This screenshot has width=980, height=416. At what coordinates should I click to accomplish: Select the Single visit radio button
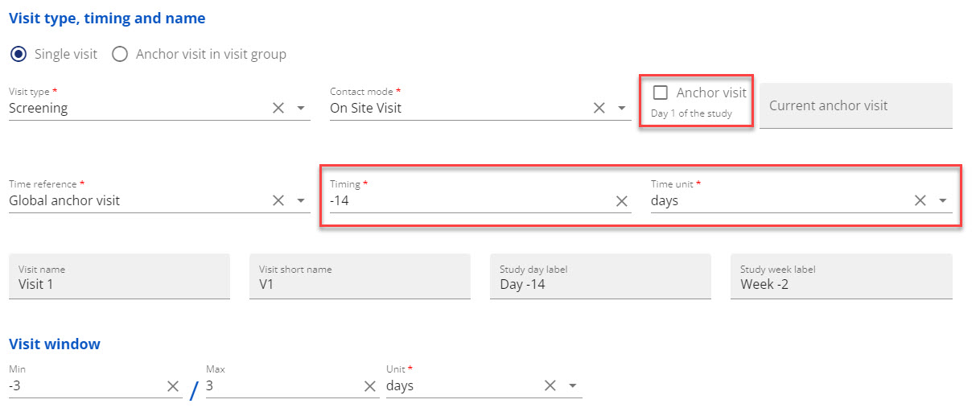(17, 55)
